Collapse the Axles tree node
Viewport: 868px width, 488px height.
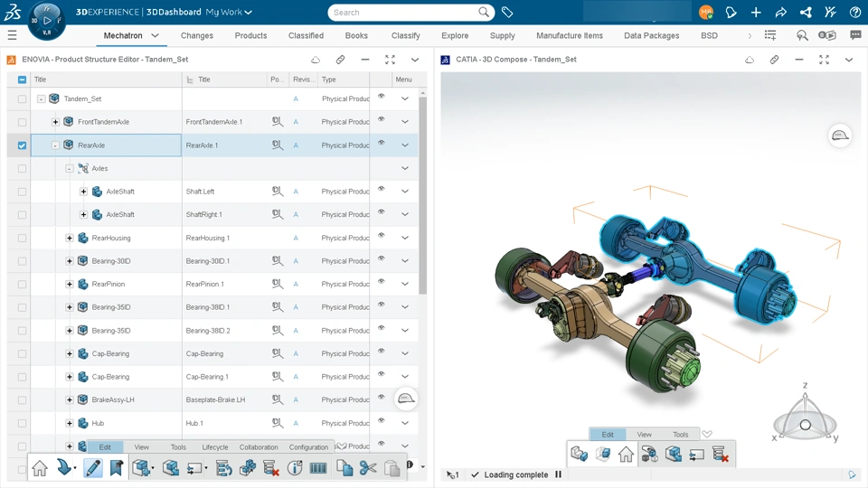(70, 168)
